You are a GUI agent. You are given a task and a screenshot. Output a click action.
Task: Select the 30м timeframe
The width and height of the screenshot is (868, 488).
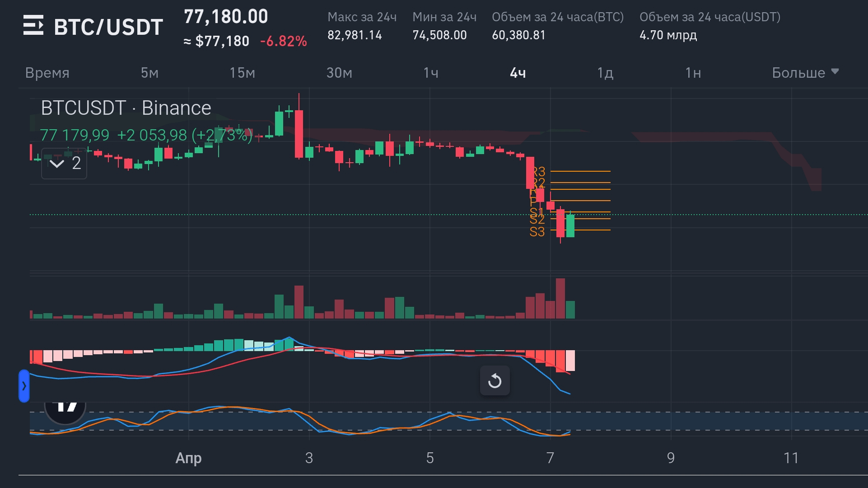tap(339, 73)
